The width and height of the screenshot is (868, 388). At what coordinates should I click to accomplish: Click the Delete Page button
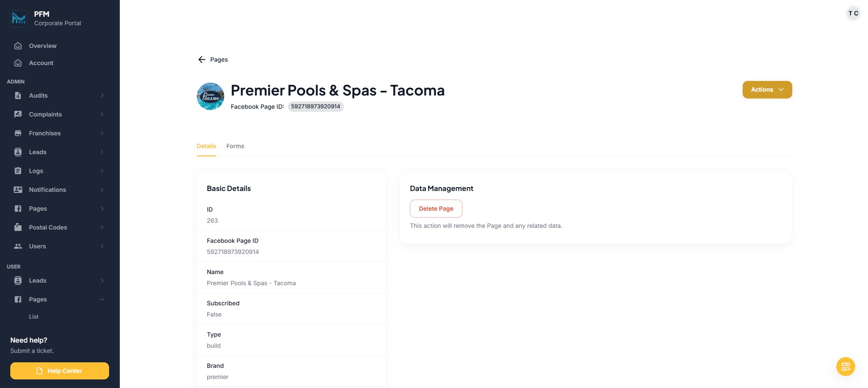(436, 209)
